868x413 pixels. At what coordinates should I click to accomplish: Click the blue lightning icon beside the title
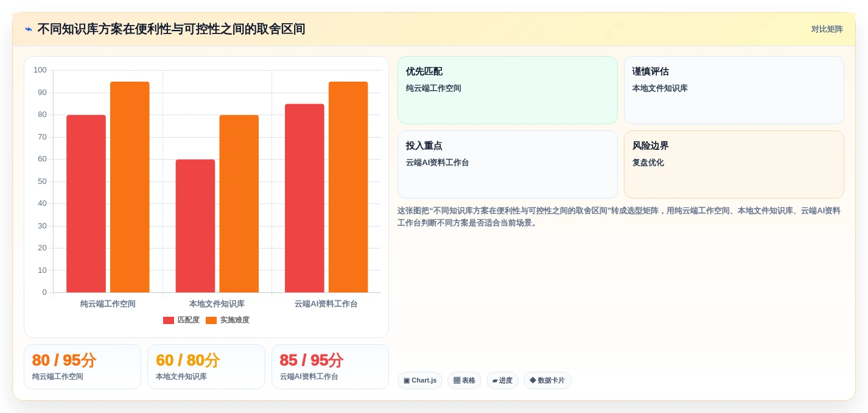pyautogui.click(x=29, y=29)
